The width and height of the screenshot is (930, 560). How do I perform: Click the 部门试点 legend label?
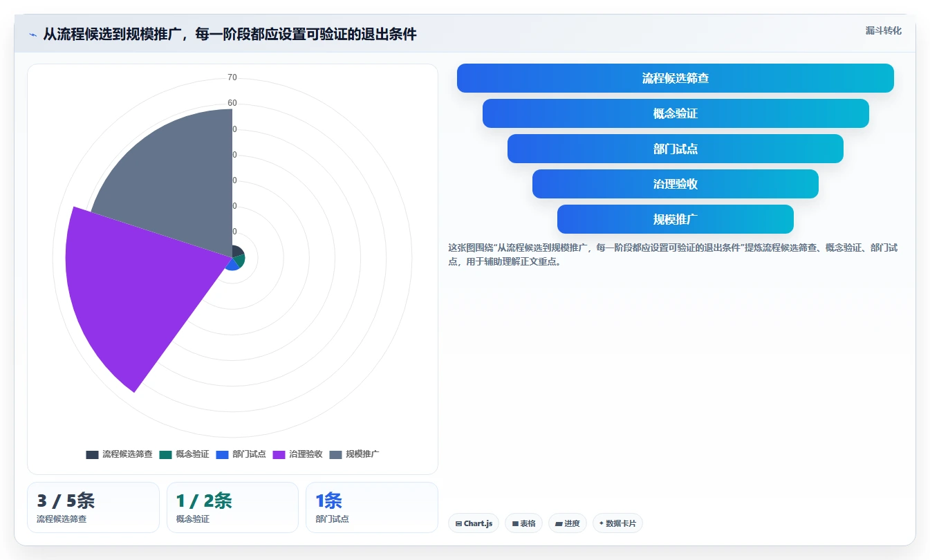[249, 454]
